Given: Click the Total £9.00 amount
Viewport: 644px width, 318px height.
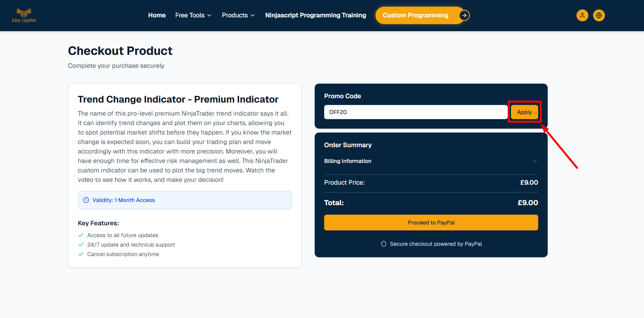Looking at the screenshot, I should (x=528, y=203).
